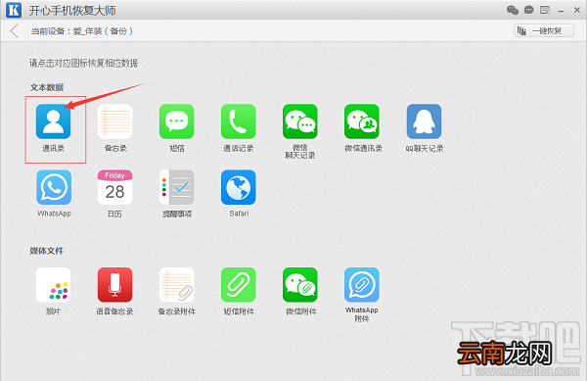
Task: Click the chat bubble icon in title bar
Action: point(528,10)
